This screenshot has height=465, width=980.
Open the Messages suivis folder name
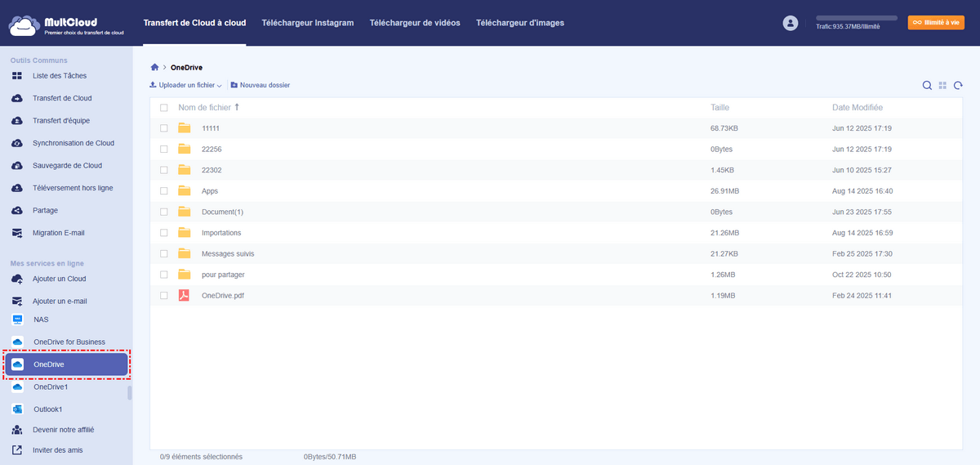click(x=228, y=253)
